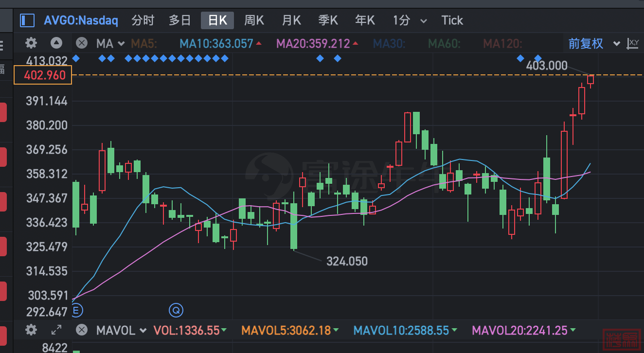644x353 pixels.
Task: Click the 'Q' quarterly event marker
Action: pos(175,310)
